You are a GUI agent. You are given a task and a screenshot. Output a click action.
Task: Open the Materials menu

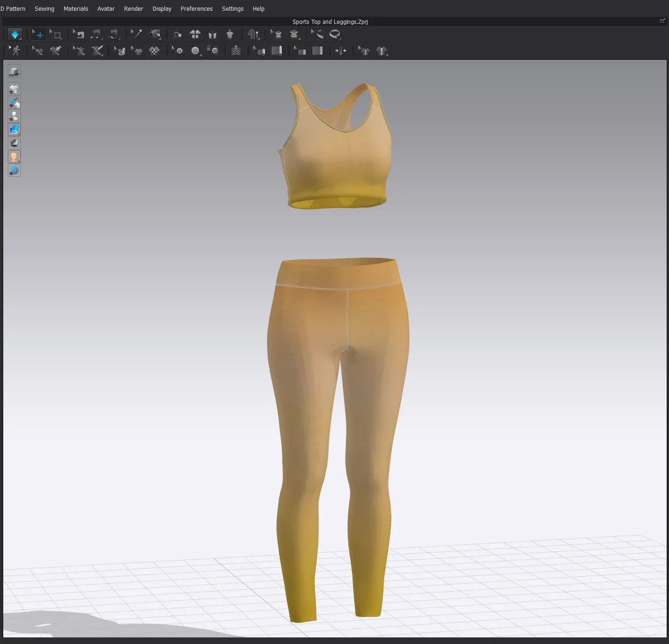point(75,8)
